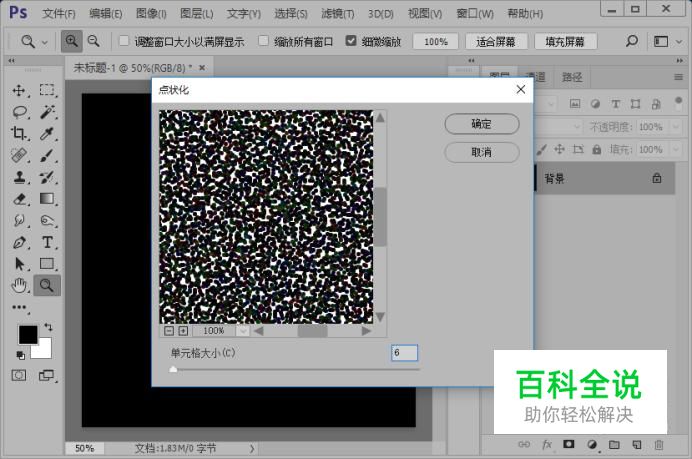
Task: Select the Eyedropper tool
Action: 47,133
